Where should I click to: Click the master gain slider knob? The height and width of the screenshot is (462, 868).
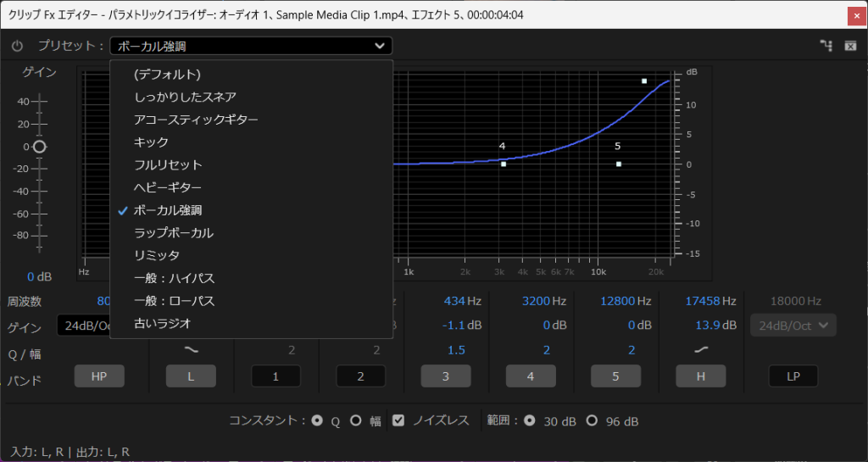pos(39,147)
